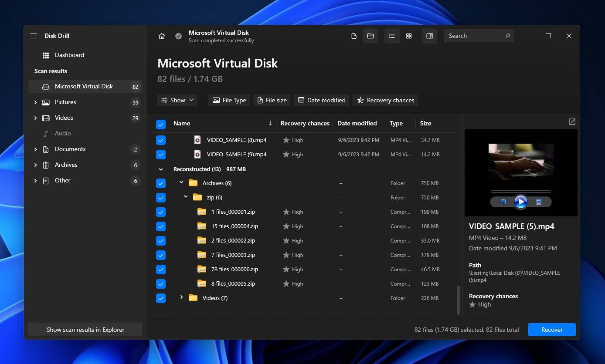
Task: Toggle the select-all checkbox in header
Action: pos(161,125)
